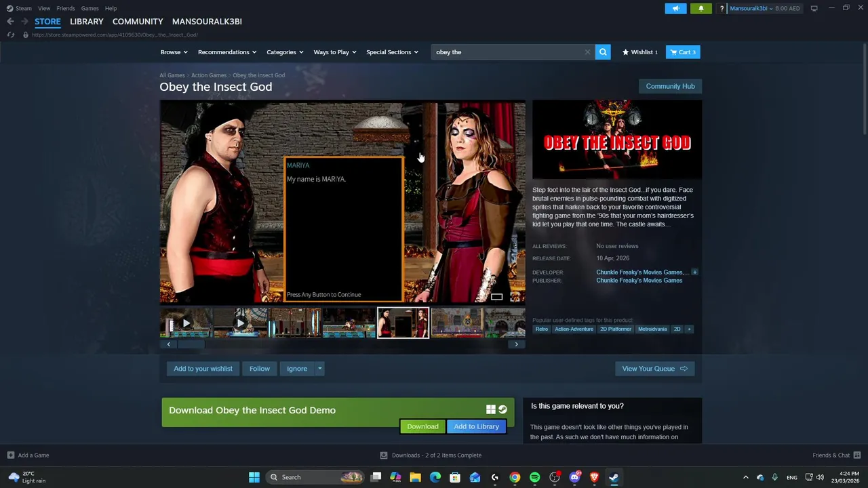Open the Steam menu
The height and width of the screenshot is (488, 868).
(x=24, y=8)
